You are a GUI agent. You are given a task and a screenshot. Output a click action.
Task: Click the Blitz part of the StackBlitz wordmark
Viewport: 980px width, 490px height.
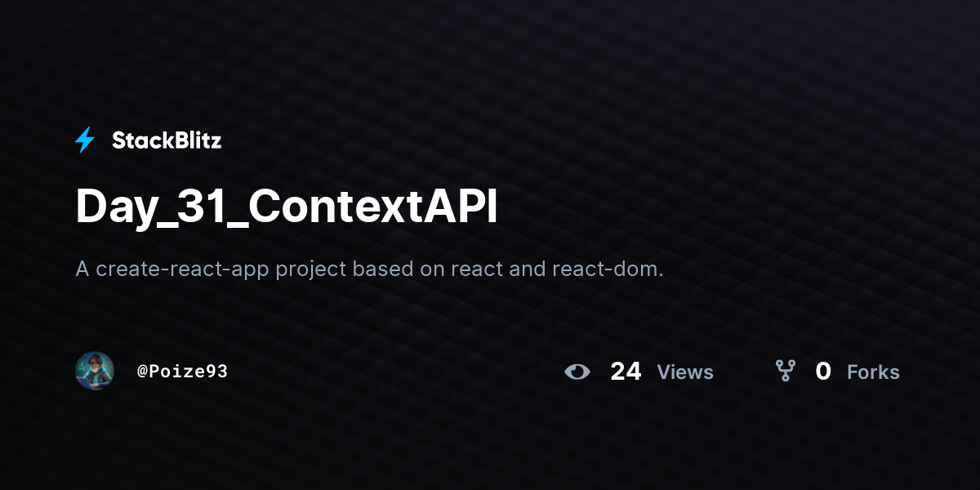pos(196,140)
